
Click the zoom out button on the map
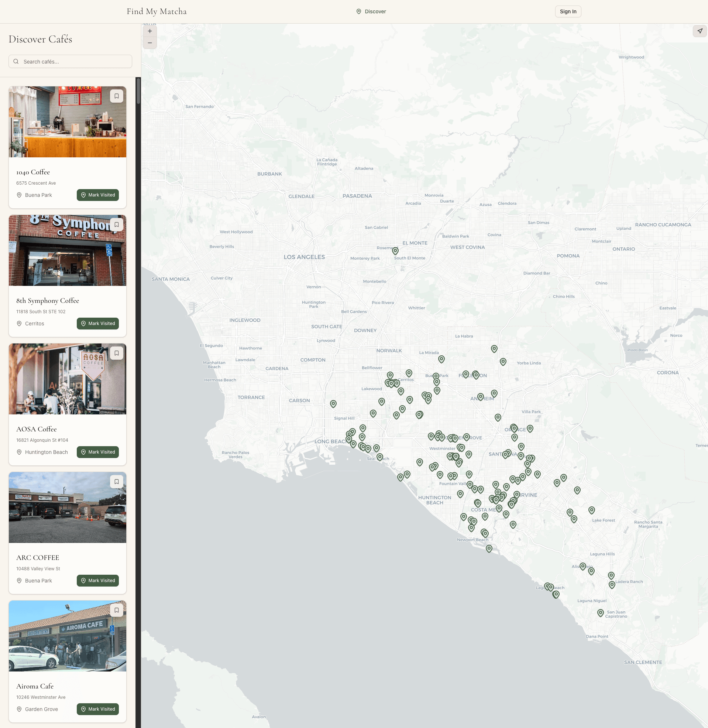pos(150,43)
